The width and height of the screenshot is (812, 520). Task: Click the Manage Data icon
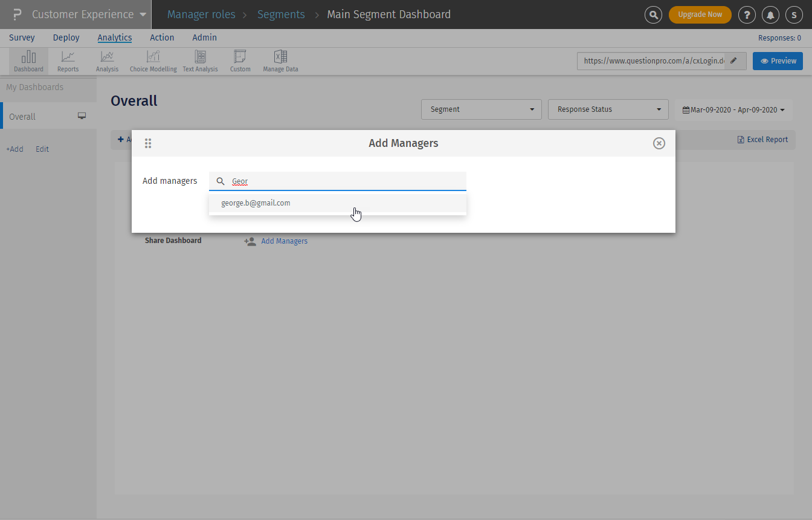(x=280, y=61)
